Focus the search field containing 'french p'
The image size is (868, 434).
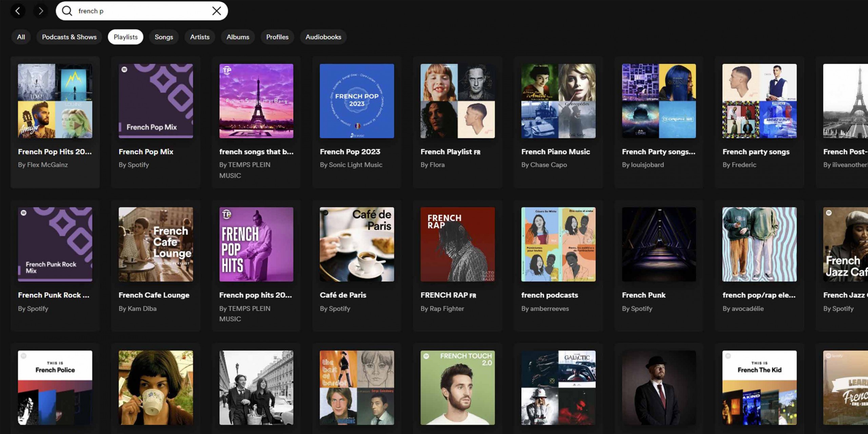click(142, 11)
